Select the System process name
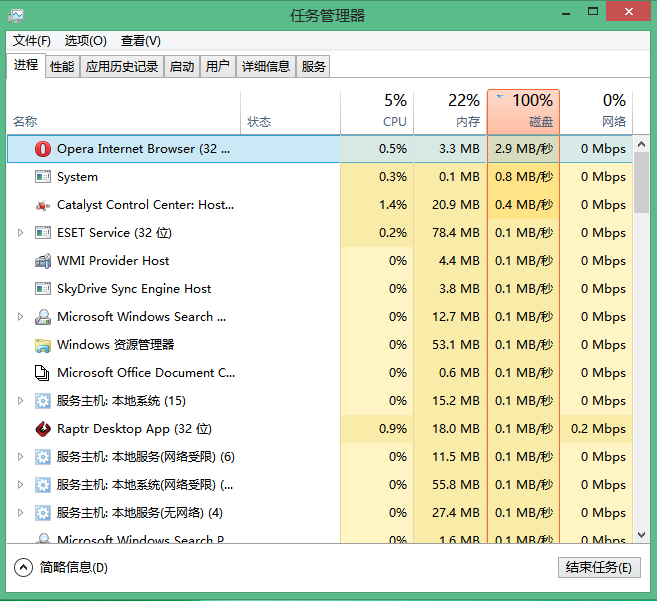This screenshot has width=657, height=601. pos(77,177)
